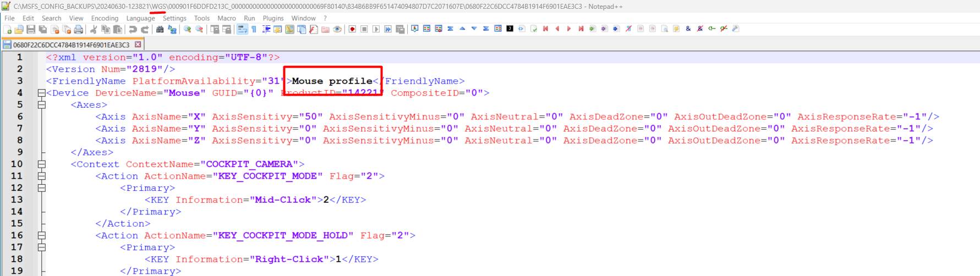The width and height of the screenshot is (980, 276).
Task: Run macro multiple times icon
Action: click(x=388, y=29)
